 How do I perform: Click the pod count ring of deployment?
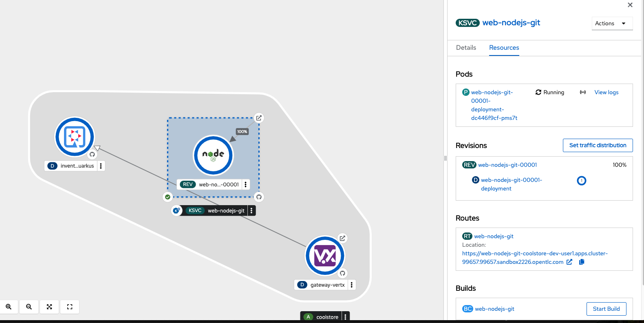click(x=582, y=180)
